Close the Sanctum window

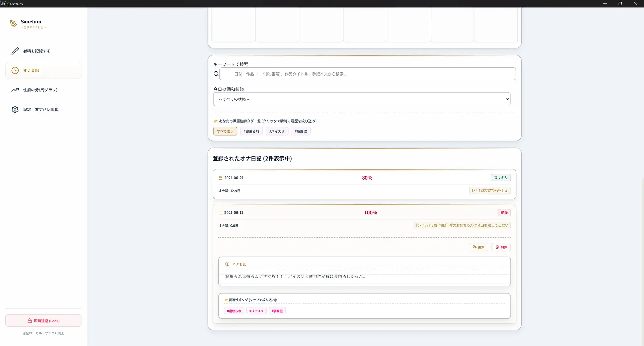pos(636,4)
